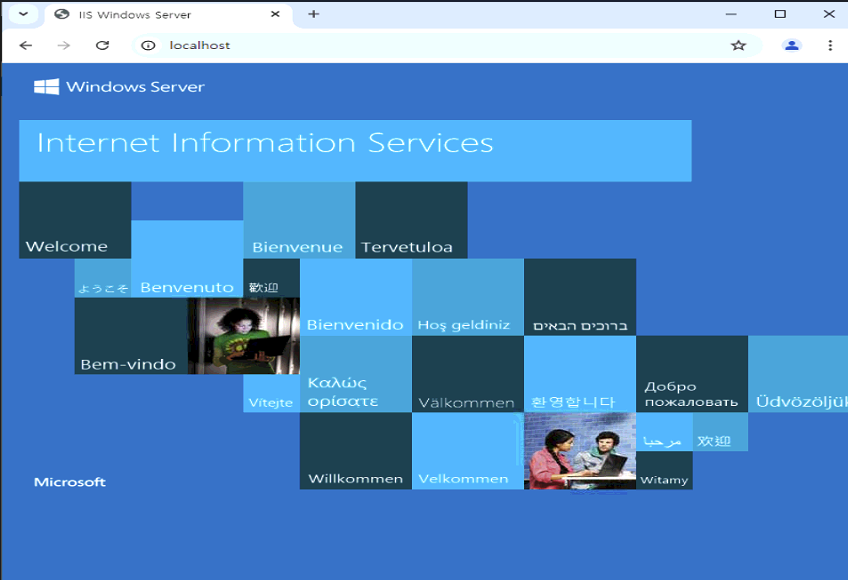Click photo of two people with laptop
The height and width of the screenshot is (580, 848).
[580, 451]
